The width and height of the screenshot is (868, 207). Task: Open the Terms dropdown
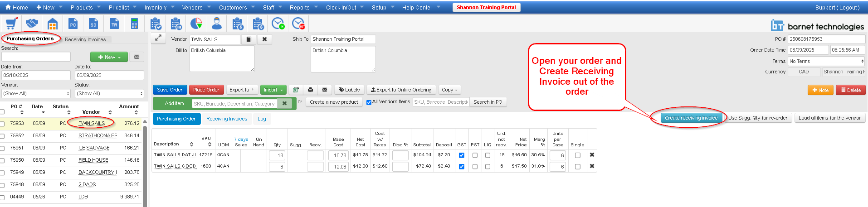tap(826, 61)
